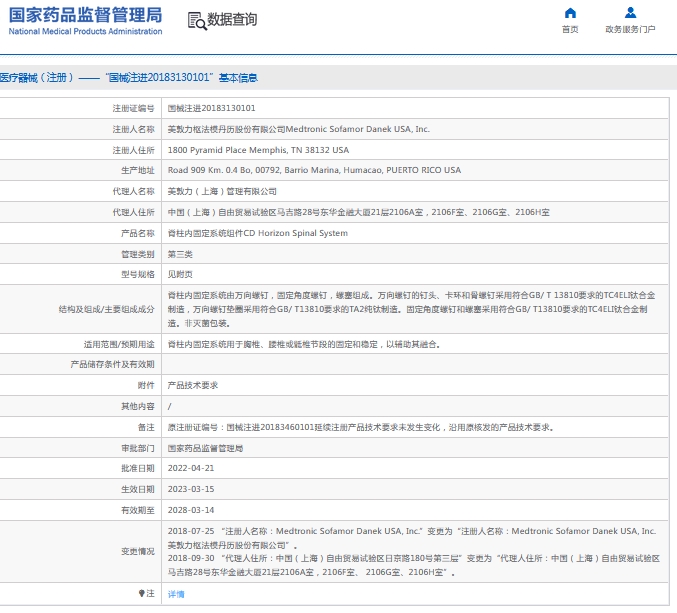Click the 审批部门 field label
The image size is (677, 613).
point(138,449)
